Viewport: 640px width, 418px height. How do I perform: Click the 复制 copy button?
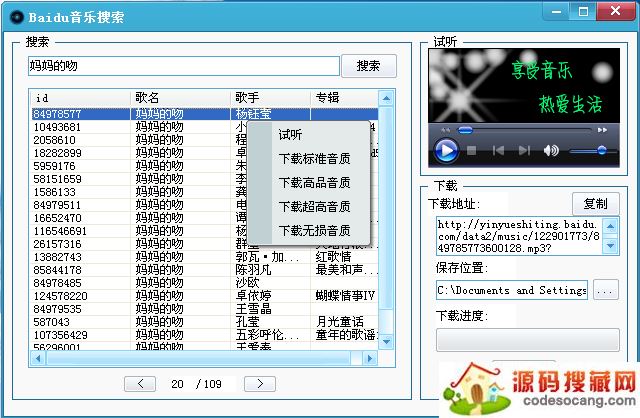coord(596,203)
